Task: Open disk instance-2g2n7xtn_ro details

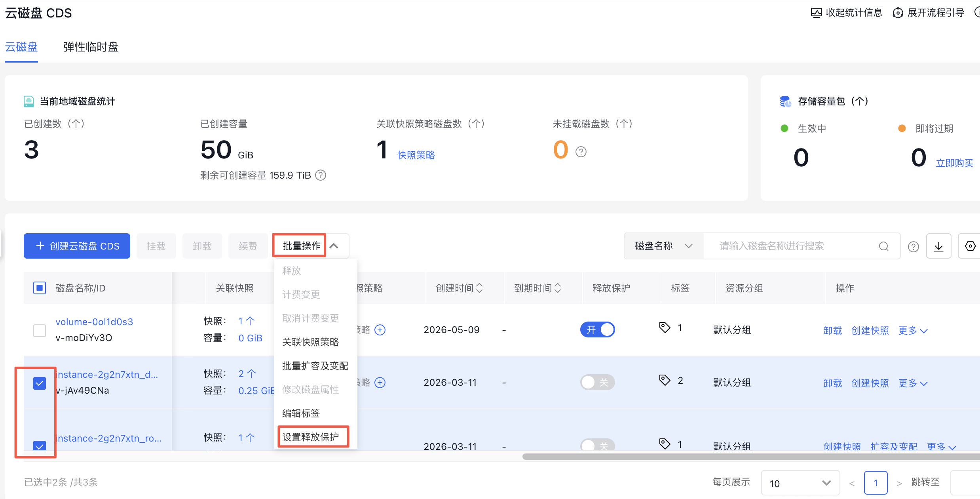Action: [108, 438]
